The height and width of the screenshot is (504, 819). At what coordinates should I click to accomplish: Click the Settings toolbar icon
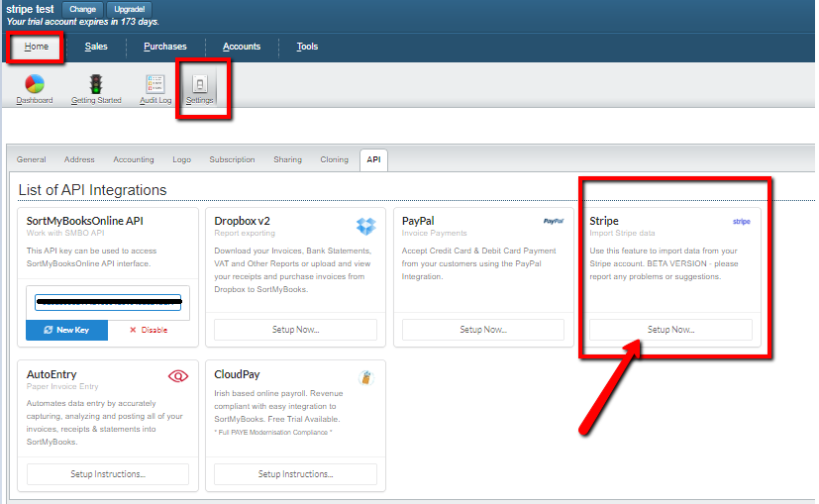coord(199,85)
